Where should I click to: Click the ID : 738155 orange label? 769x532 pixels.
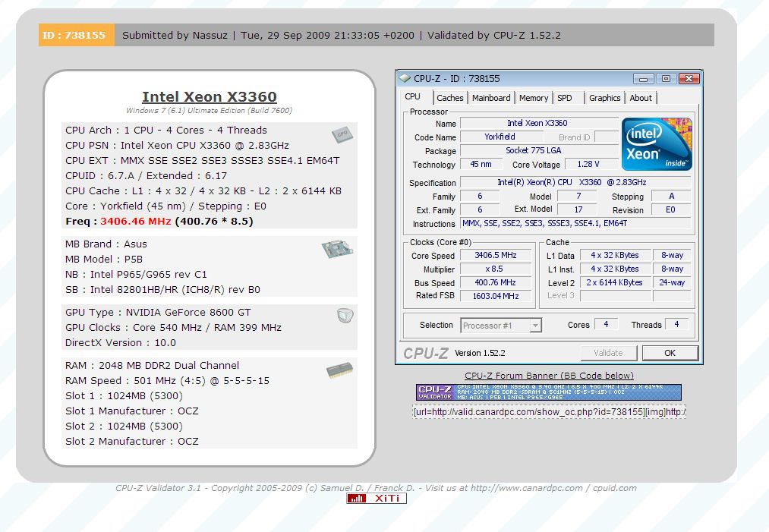tap(76, 36)
